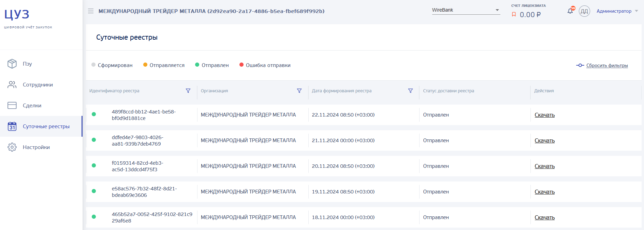Viewport: 644px width, 230px height.
Task: Click green status dot of registry 489f8ccd
Action: tap(94, 114)
